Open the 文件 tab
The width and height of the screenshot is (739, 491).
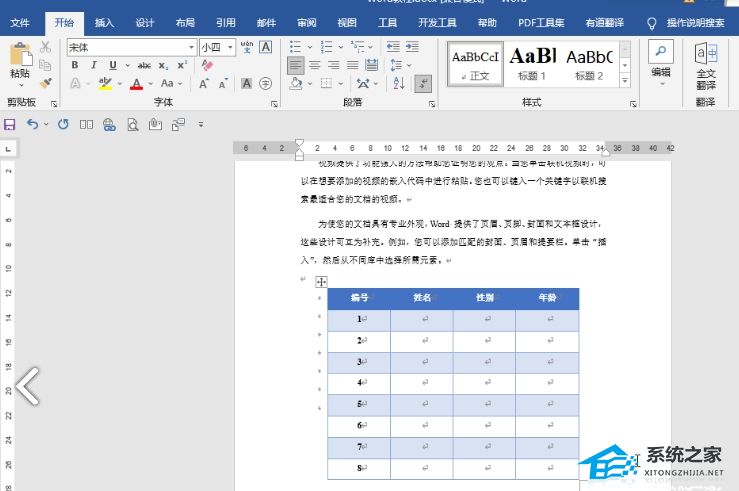coord(20,23)
